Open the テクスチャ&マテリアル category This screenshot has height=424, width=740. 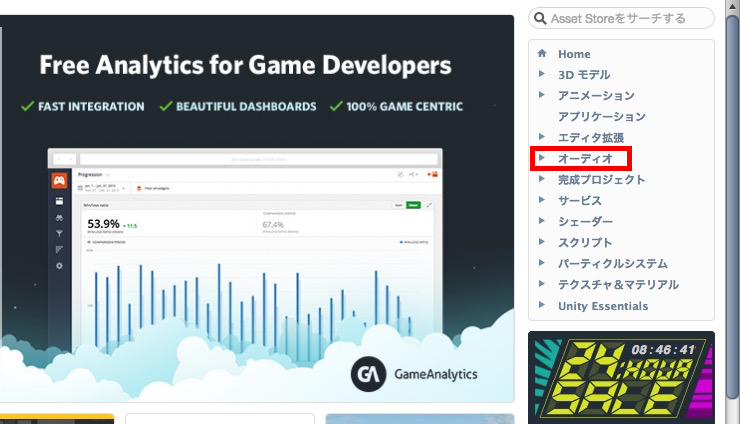coord(618,285)
